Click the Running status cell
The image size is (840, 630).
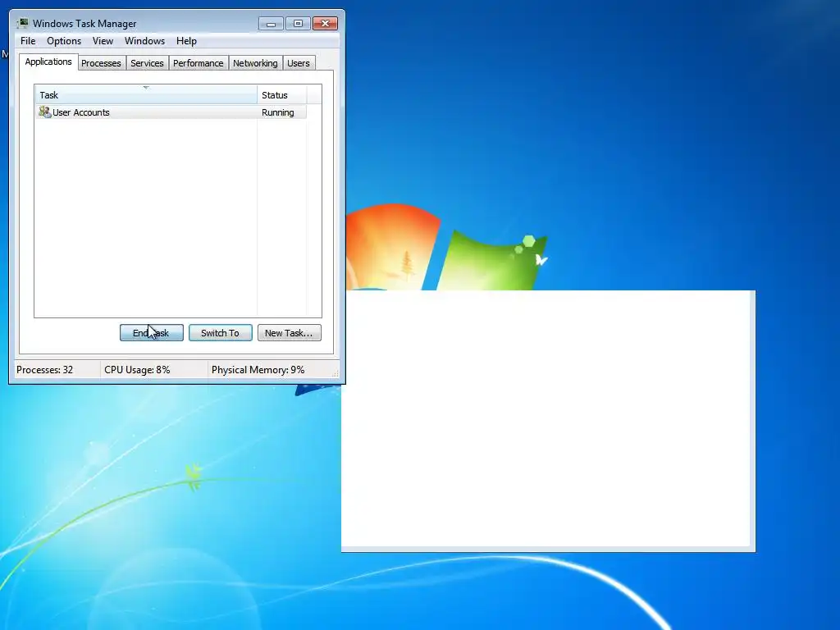coord(278,112)
